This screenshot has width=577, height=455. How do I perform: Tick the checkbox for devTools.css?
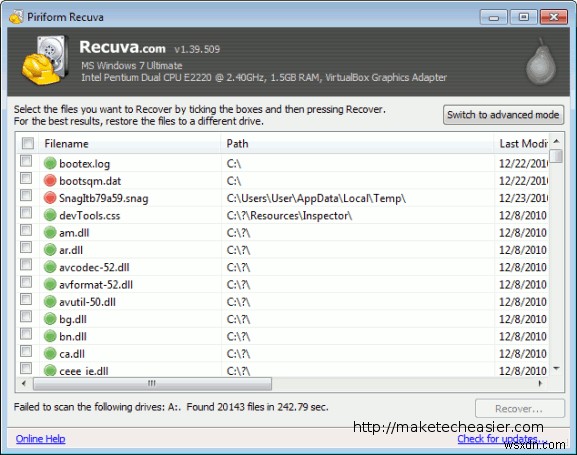coord(26,213)
